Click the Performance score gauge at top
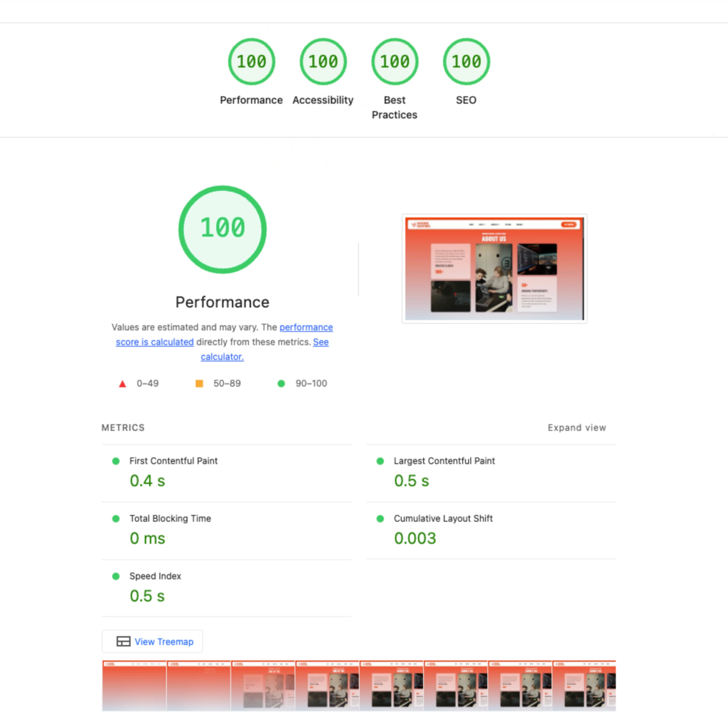Screen dimensions: 728x728 251,62
